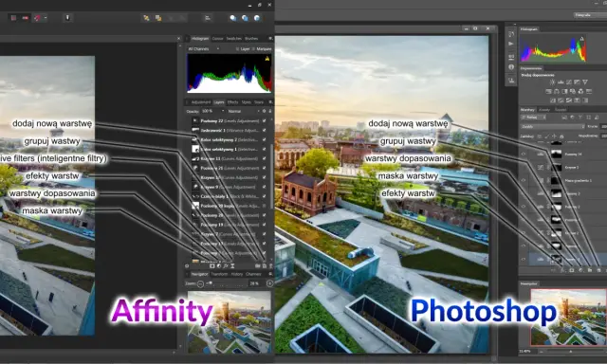Viewport: 607px width, 364px height.
Task: Open the Normal blend mode dropdown in Affinity
Action: (x=244, y=111)
